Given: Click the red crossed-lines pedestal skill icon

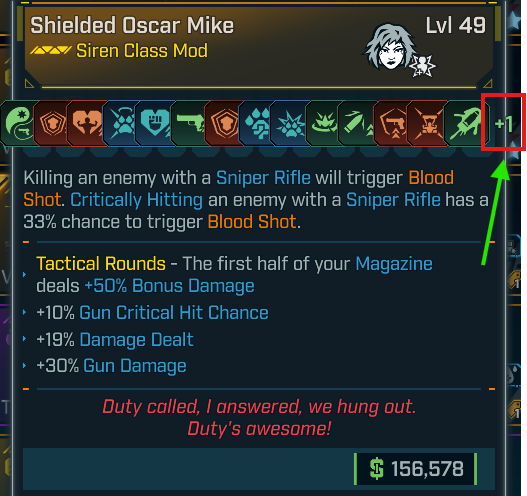Looking at the screenshot, I should (427, 123).
